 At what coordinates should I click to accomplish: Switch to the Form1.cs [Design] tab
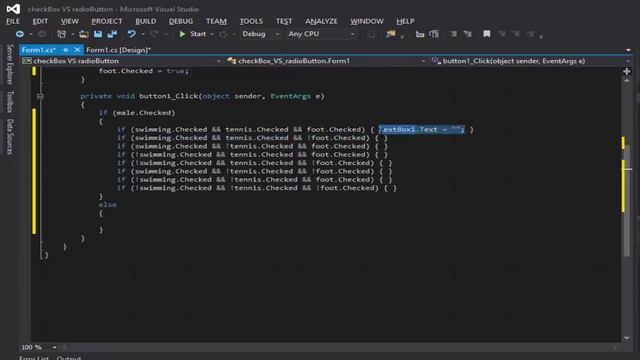118,50
